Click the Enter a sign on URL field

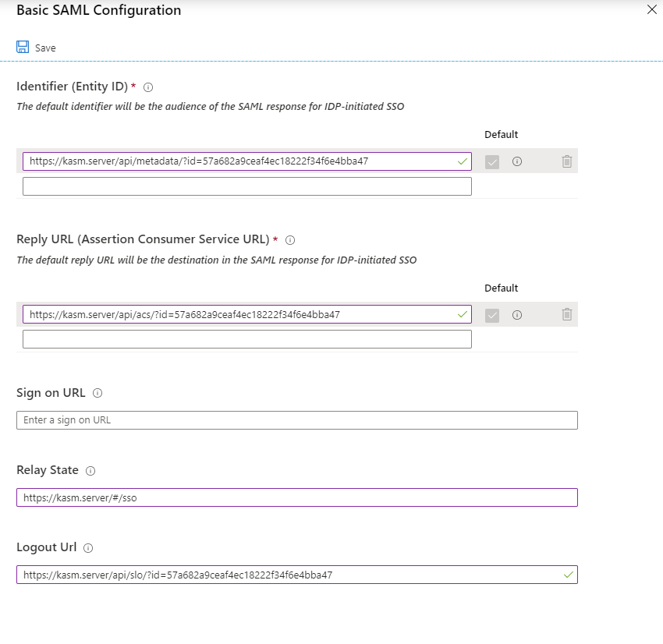(296, 419)
